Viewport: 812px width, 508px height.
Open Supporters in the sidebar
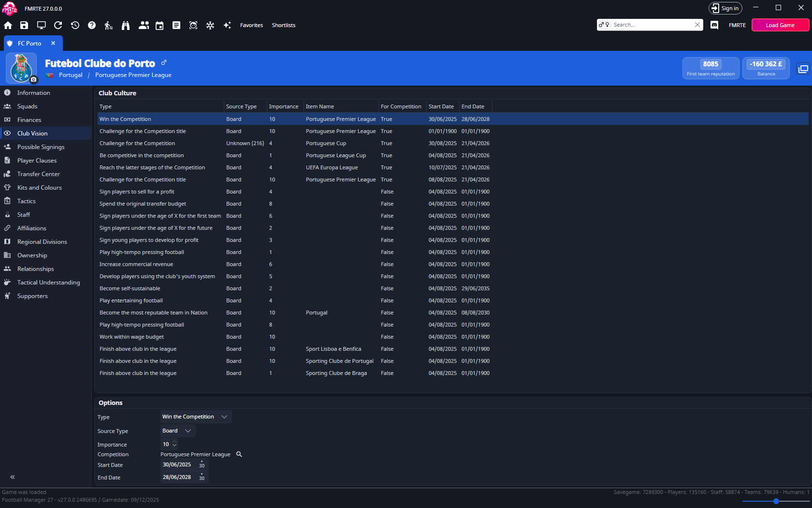(x=45, y=296)
